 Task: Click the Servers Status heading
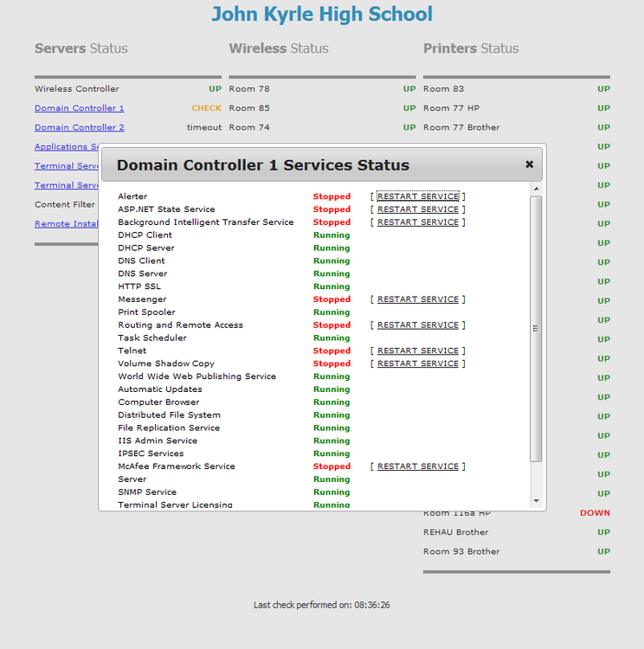81,48
